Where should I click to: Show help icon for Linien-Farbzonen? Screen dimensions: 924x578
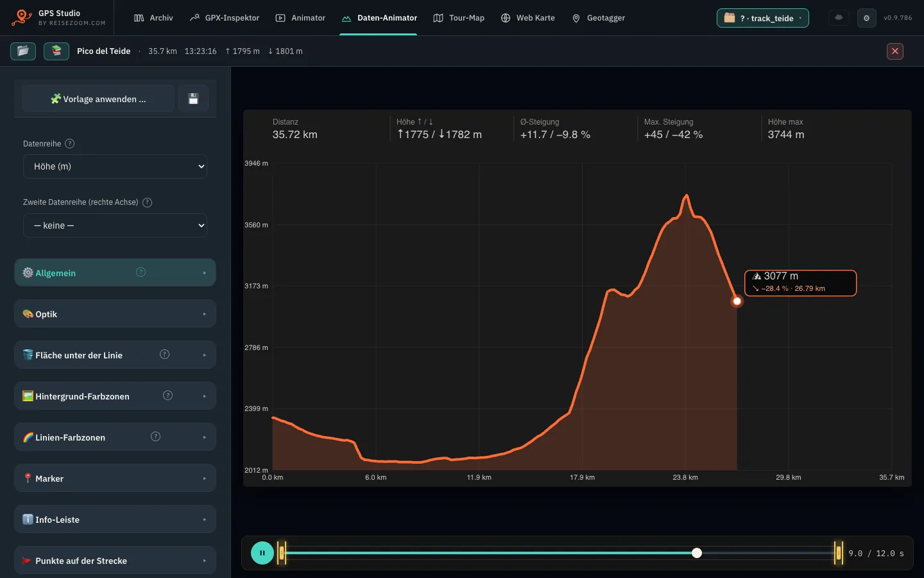click(155, 437)
